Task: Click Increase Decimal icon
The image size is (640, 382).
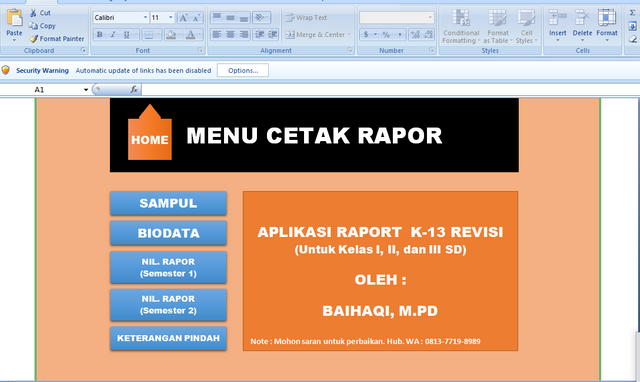Action: coord(416,35)
